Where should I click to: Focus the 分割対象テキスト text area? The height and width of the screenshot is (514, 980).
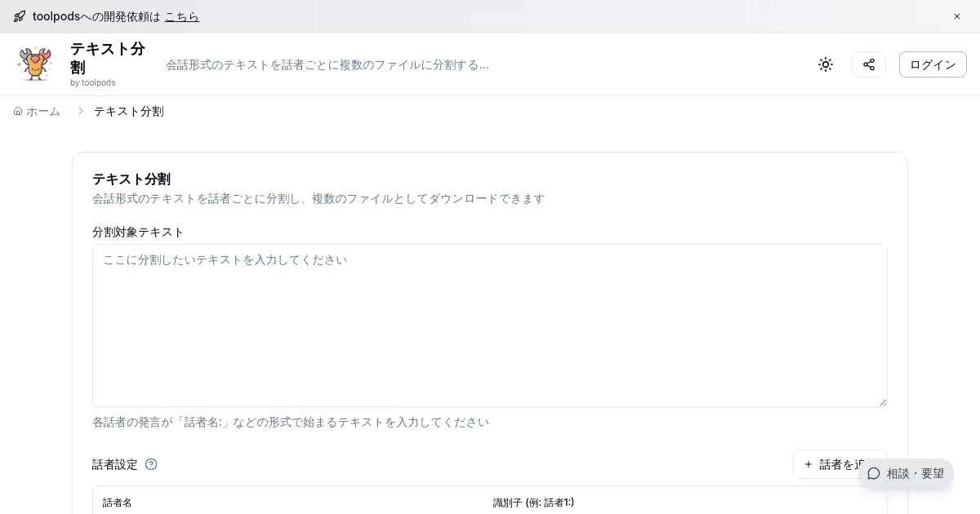pyautogui.click(x=489, y=325)
